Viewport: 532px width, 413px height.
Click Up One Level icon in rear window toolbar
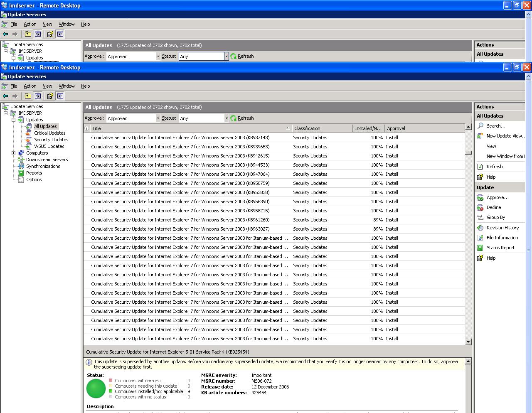coord(28,34)
